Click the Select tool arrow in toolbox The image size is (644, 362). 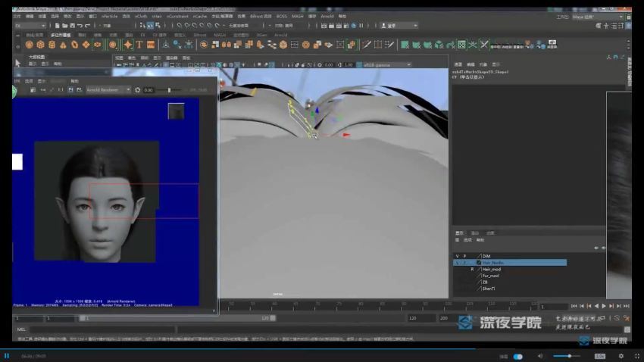coord(17,63)
